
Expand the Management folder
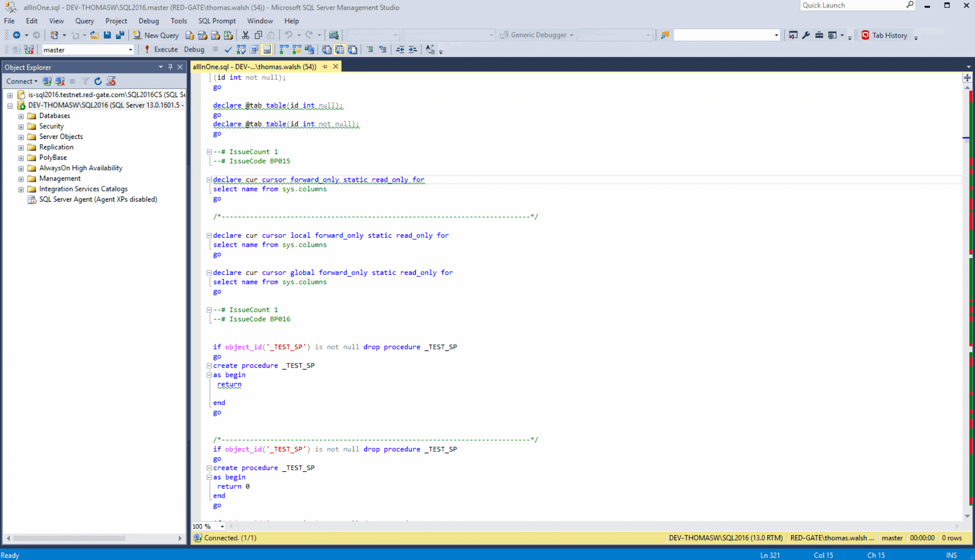pos(21,179)
